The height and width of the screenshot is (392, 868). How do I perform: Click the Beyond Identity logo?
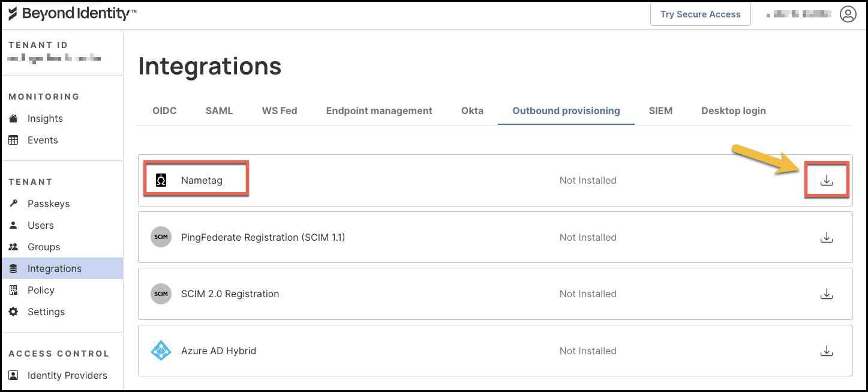pyautogui.click(x=72, y=14)
